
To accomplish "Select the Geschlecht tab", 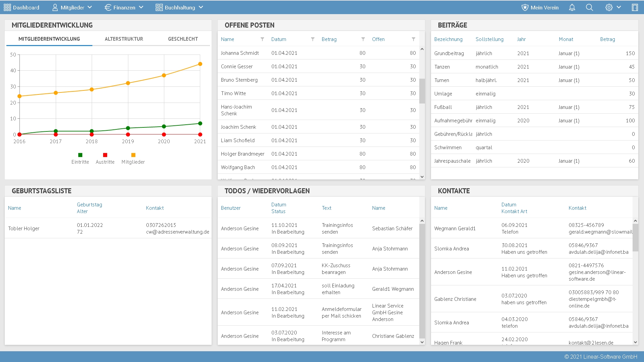I will (183, 39).
